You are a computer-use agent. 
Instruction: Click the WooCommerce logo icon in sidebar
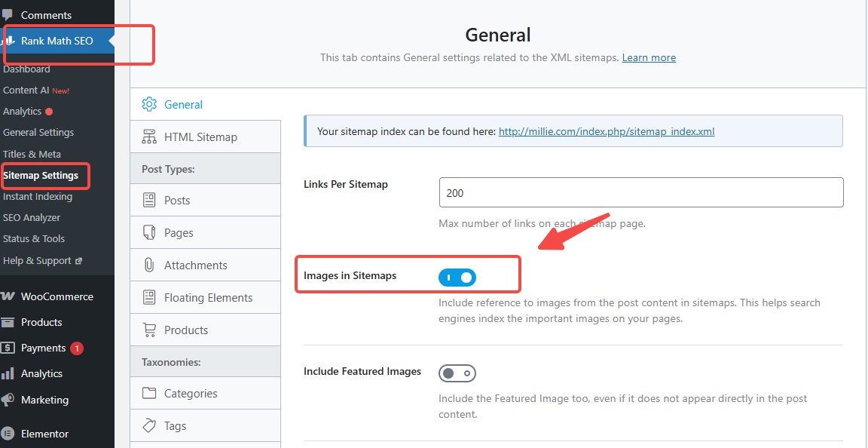coord(8,296)
